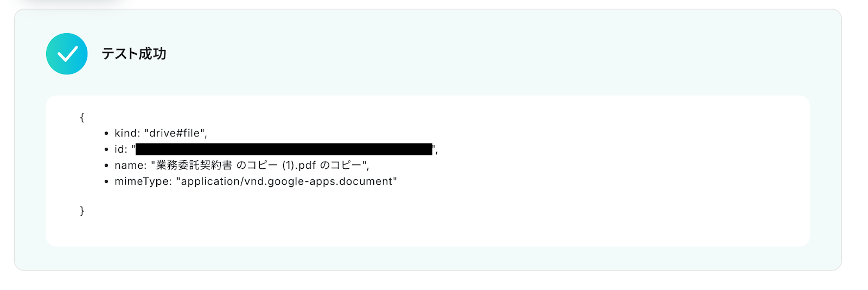Click the bullet before the kind line

pyautogui.click(x=106, y=134)
